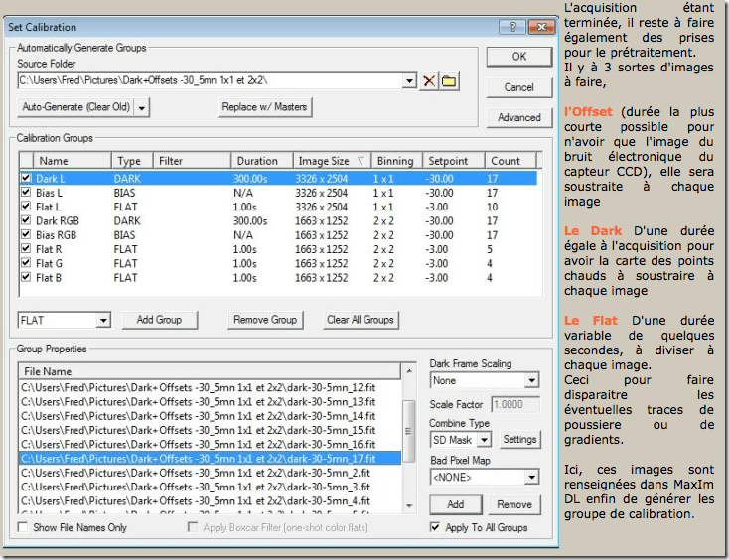Uncheck the Dark L group checkbox
The height and width of the screenshot is (560, 729).
click(x=26, y=178)
